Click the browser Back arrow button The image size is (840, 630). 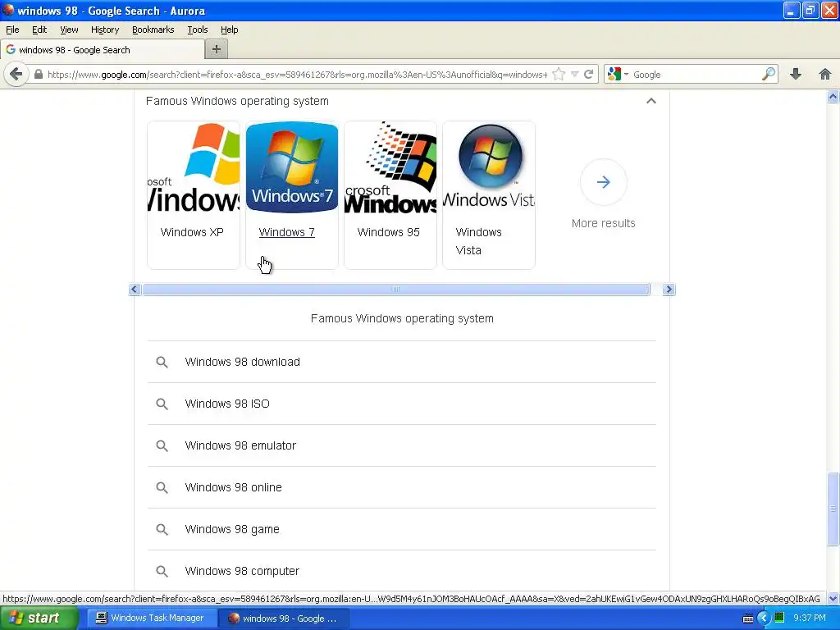[16, 74]
